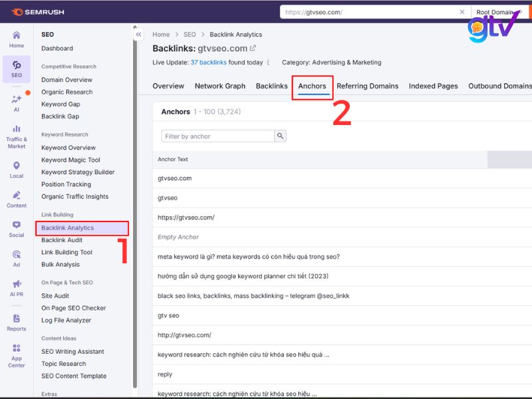This screenshot has height=399, width=532.
Task: Click the Filter by anchor input field
Action: 213,136
